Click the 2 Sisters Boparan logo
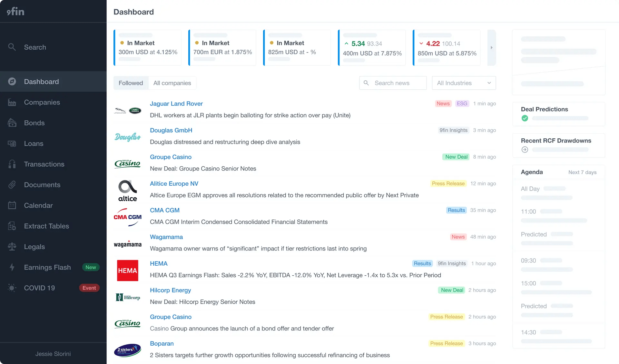This screenshot has width=619, height=364. tap(128, 350)
